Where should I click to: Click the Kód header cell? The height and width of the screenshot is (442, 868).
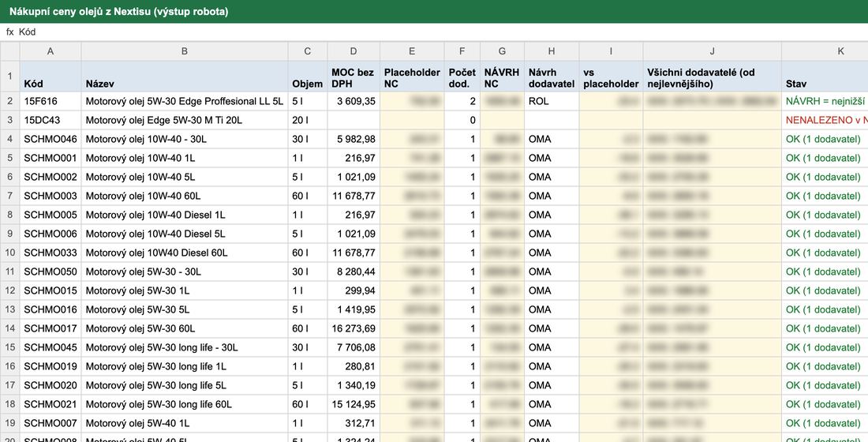tap(51, 77)
